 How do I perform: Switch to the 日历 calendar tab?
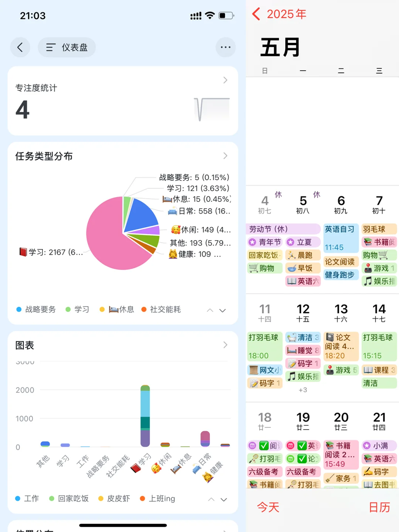(379, 507)
